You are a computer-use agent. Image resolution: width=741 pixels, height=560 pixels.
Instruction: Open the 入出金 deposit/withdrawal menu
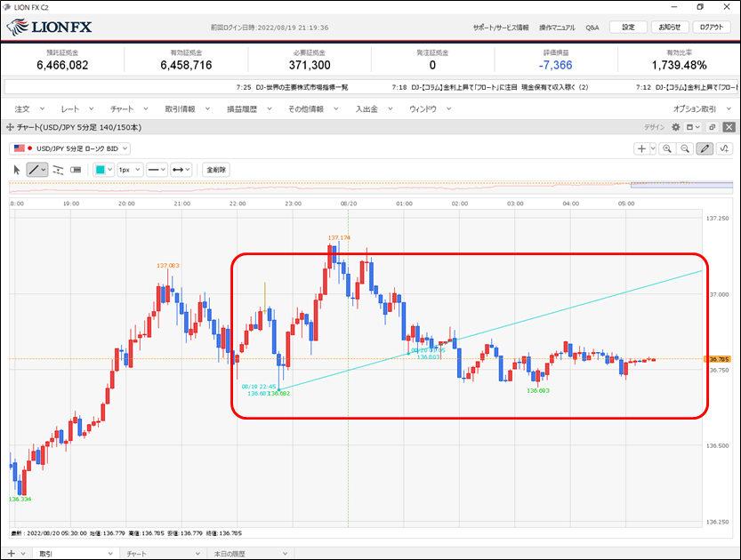point(374,109)
